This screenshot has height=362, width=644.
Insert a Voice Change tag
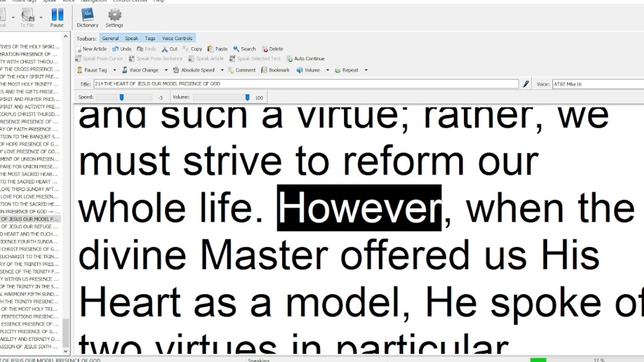click(x=140, y=70)
